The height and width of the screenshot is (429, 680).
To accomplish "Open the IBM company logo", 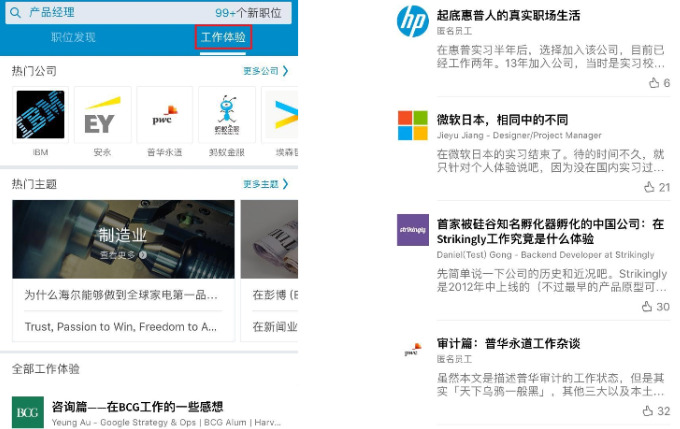I will 40,115.
